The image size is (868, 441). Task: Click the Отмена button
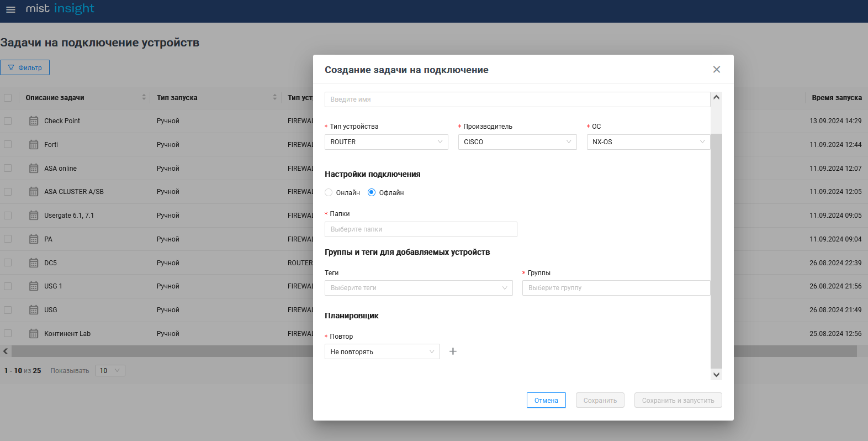pyautogui.click(x=546, y=401)
